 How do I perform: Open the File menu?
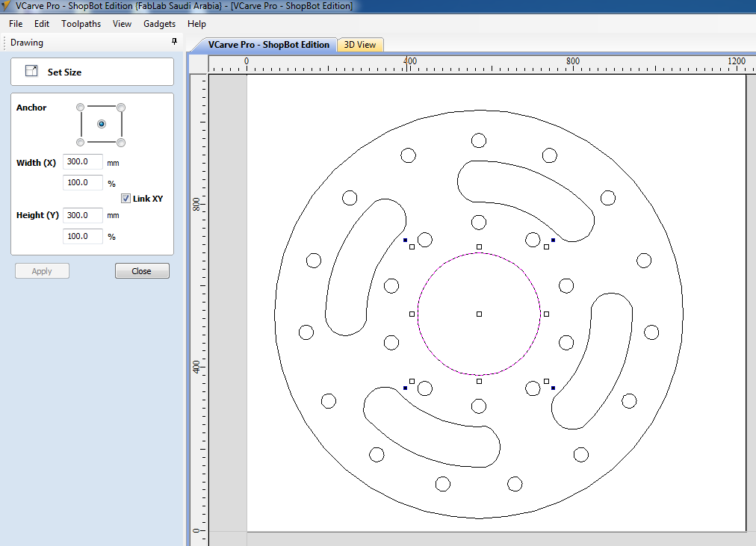click(16, 24)
